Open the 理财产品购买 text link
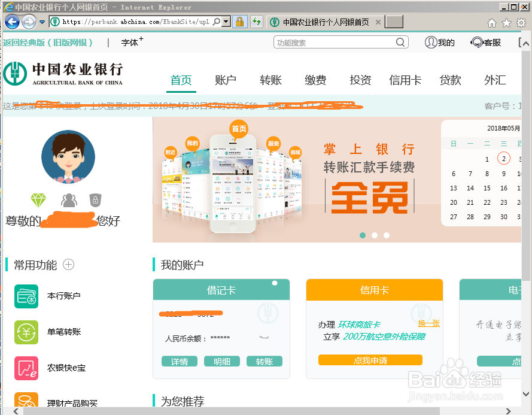Viewport: 532px width, 415px height. [x=72, y=403]
